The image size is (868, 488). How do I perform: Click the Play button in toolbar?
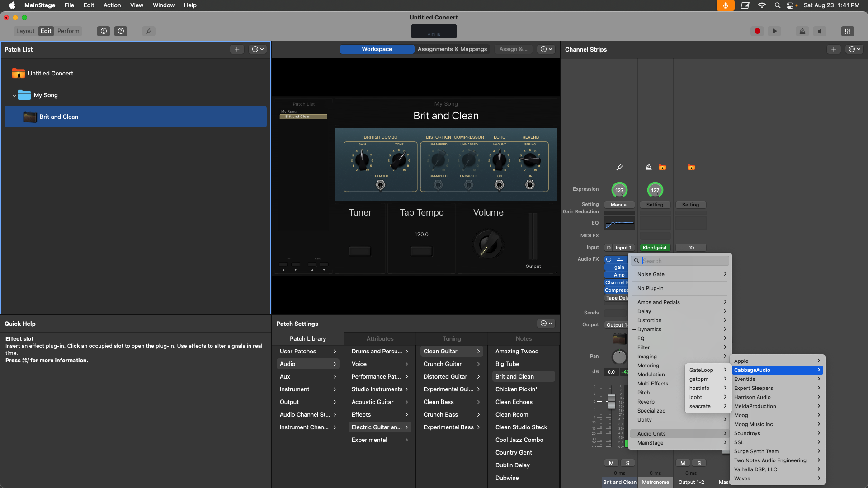coord(774,31)
